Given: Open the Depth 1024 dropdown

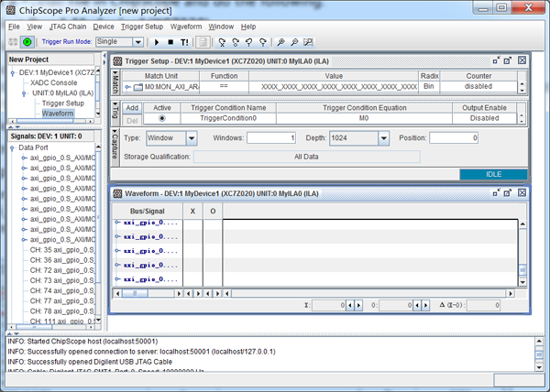Looking at the screenshot, I should coord(384,138).
